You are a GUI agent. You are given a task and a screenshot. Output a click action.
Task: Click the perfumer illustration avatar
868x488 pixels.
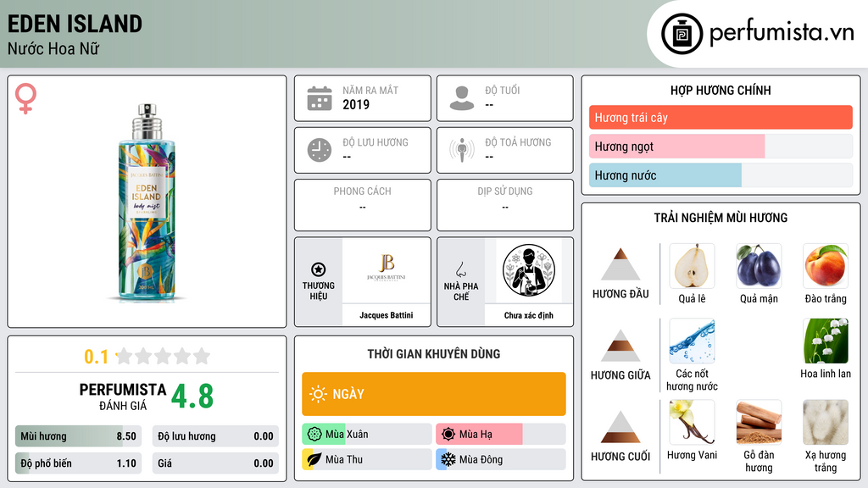tap(529, 270)
